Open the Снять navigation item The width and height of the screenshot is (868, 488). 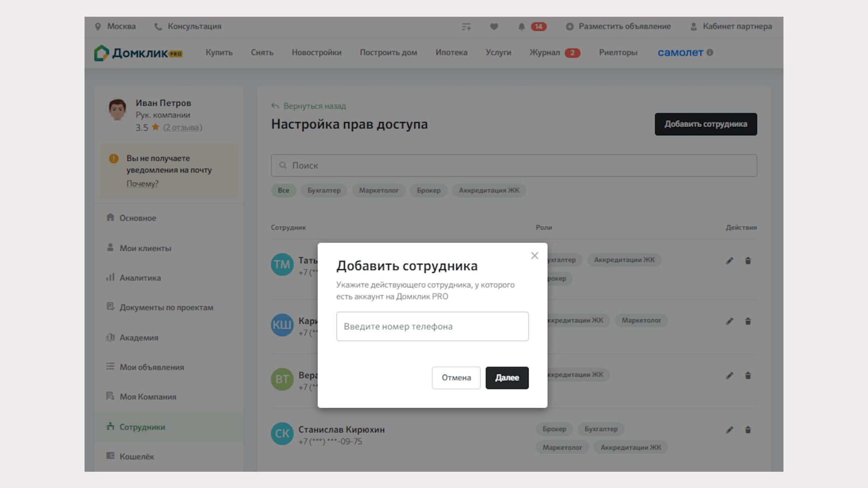[262, 53]
